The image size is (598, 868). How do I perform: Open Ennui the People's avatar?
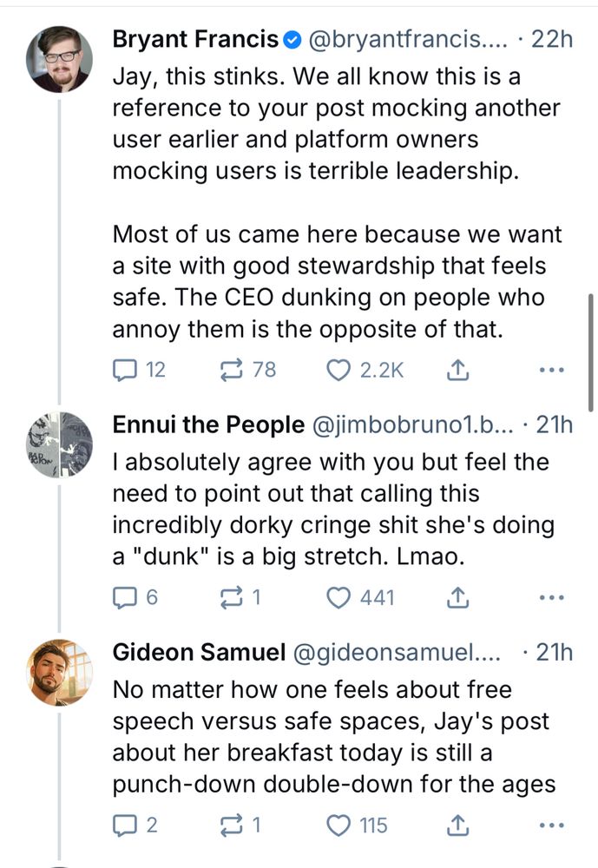tap(61, 445)
